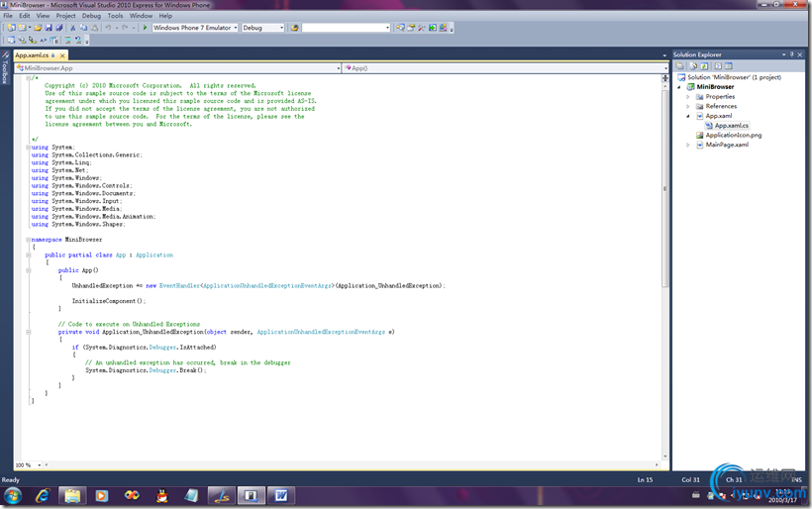Expand the MainPage.xaml node
The width and height of the screenshot is (812, 509).
[688, 145]
